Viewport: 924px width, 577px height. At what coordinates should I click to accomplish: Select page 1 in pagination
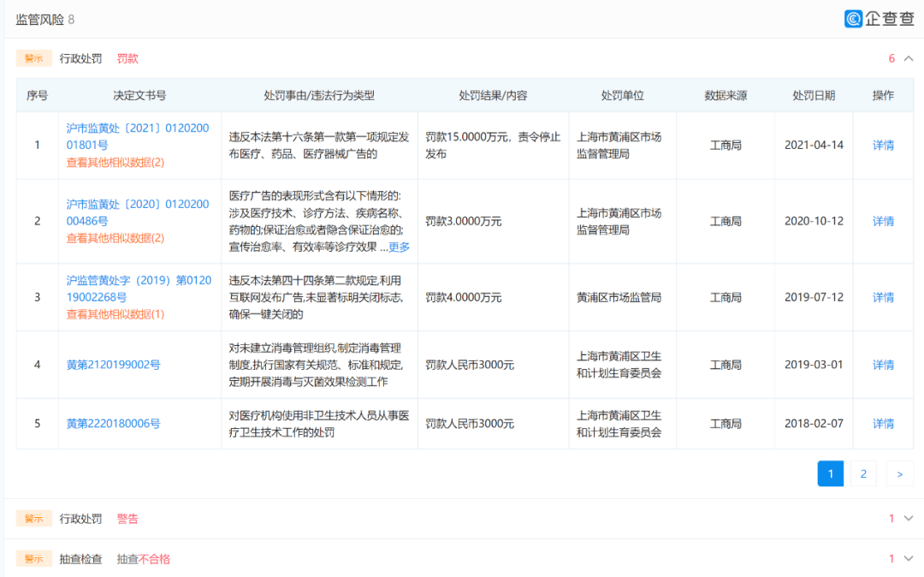pos(830,474)
